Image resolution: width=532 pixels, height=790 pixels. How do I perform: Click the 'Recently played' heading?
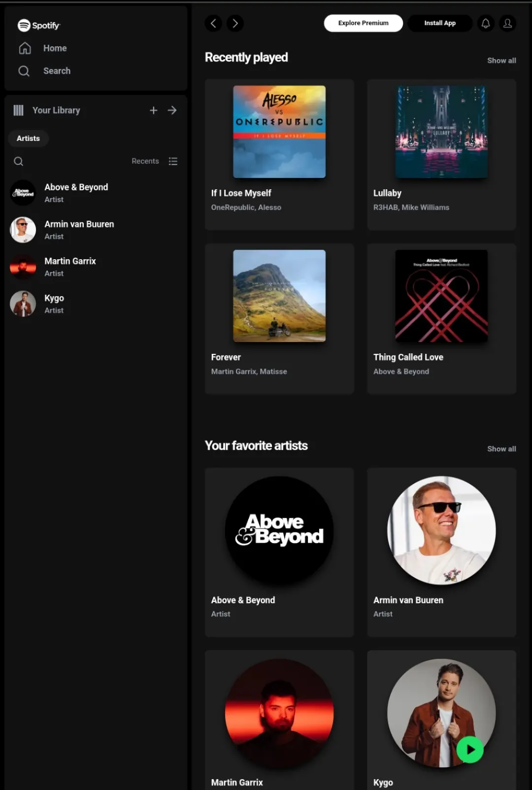pyautogui.click(x=246, y=58)
